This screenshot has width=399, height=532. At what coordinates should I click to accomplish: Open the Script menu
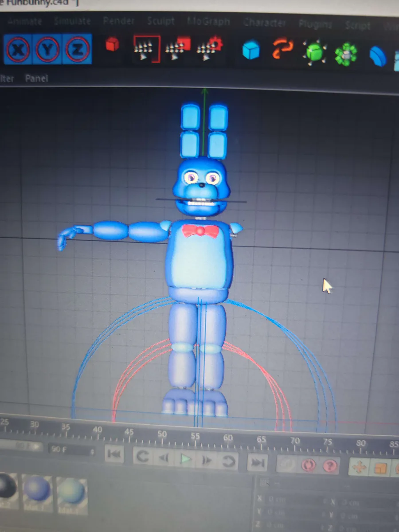point(357,25)
